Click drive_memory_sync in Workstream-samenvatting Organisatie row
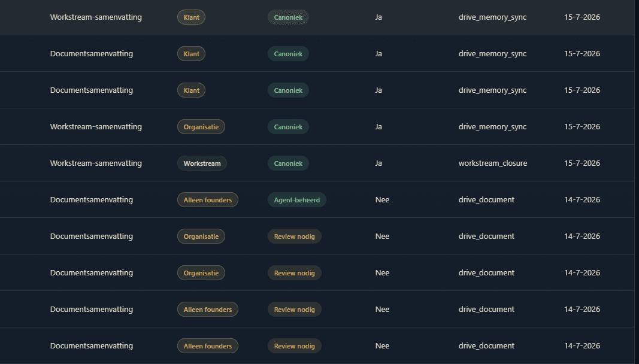The image size is (639, 364). tap(492, 127)
